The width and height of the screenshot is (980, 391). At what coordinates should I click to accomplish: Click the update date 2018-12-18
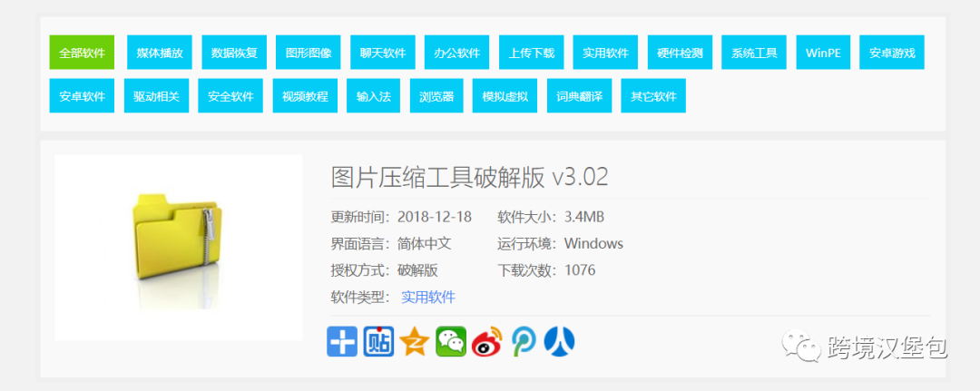(x=435, y=217)
